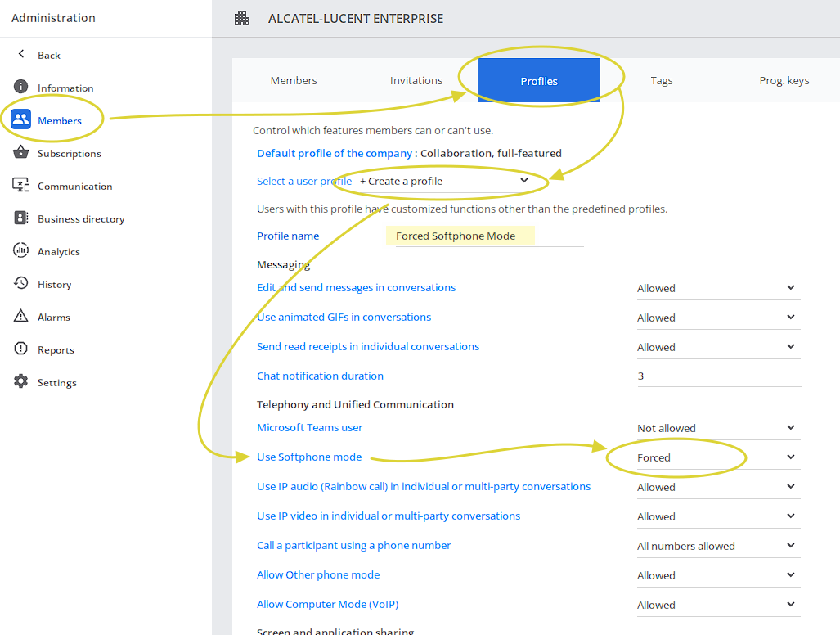Click Messaging section heading
Viewport: 840px width, 635px height.
283,264
